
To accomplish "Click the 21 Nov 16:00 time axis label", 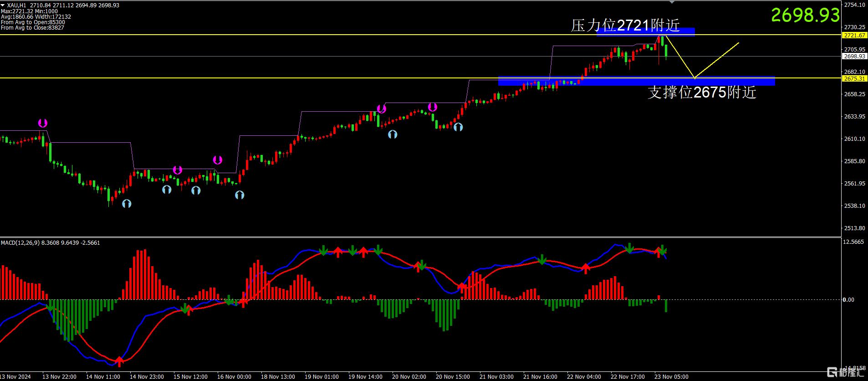I will (540, 377).
